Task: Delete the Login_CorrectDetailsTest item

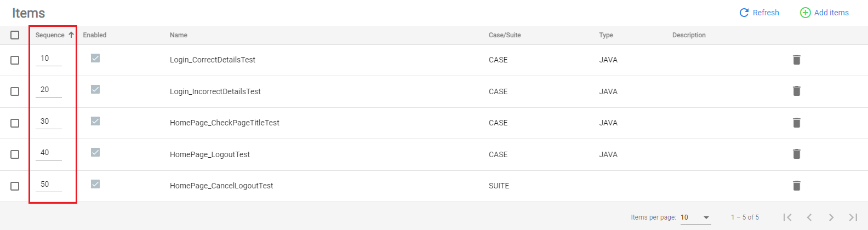Action: coord(797,60)
